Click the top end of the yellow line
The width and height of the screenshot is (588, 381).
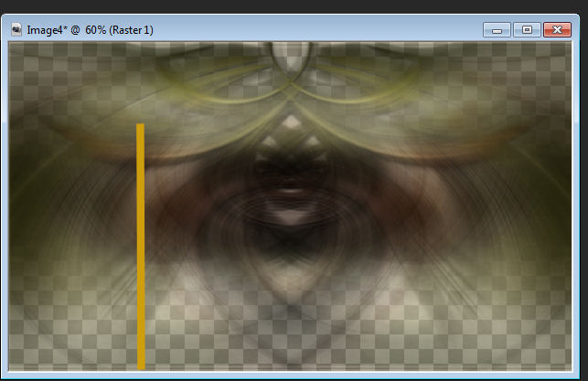click(x=141, y=127)
